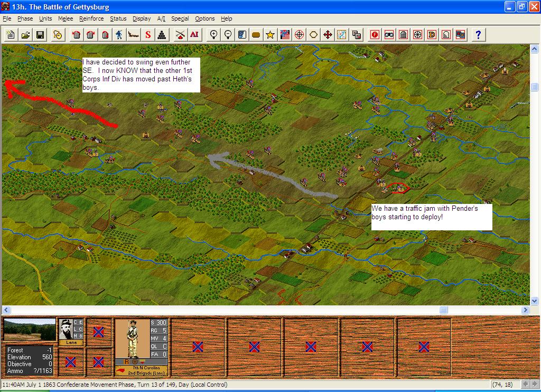The image size is (541, 392).
Task: Click the binoculars visibility icon
Action: point(389,34)
